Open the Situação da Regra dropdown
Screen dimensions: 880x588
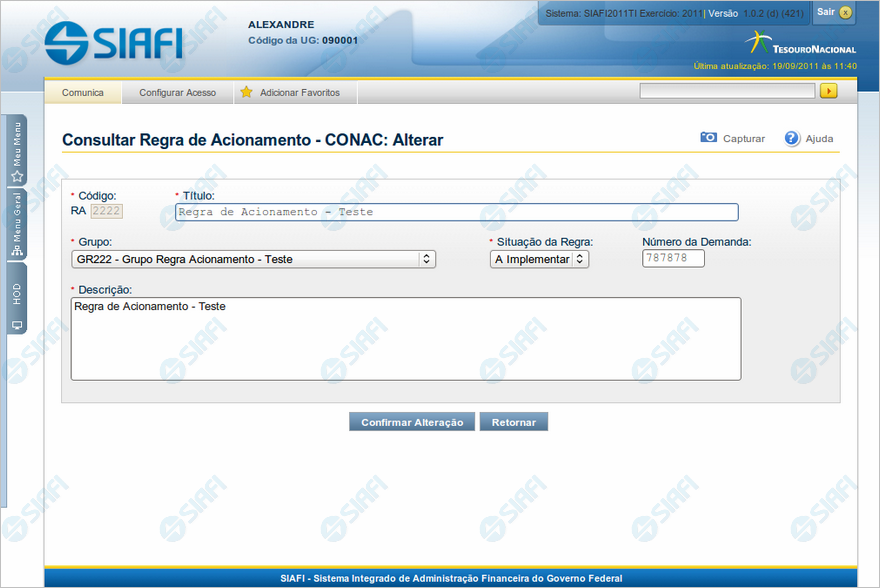[x=539, y=259]
